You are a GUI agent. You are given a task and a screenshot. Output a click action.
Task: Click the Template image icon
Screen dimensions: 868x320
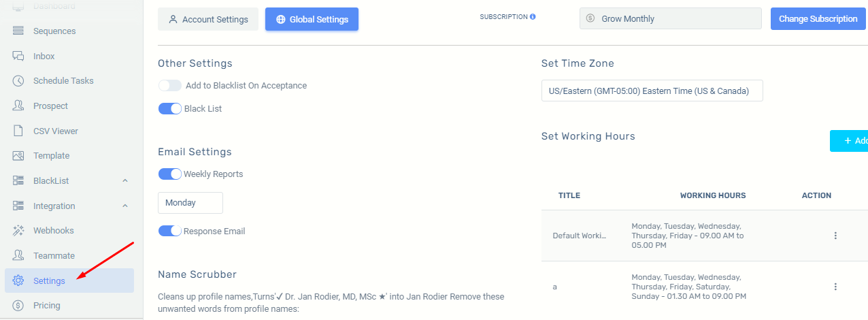point(18,156)
